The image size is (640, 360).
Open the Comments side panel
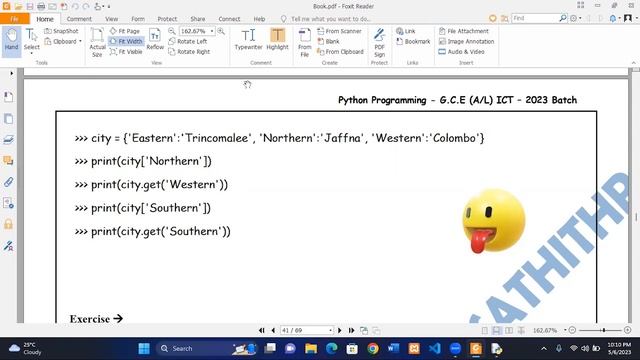coord(8,160)
